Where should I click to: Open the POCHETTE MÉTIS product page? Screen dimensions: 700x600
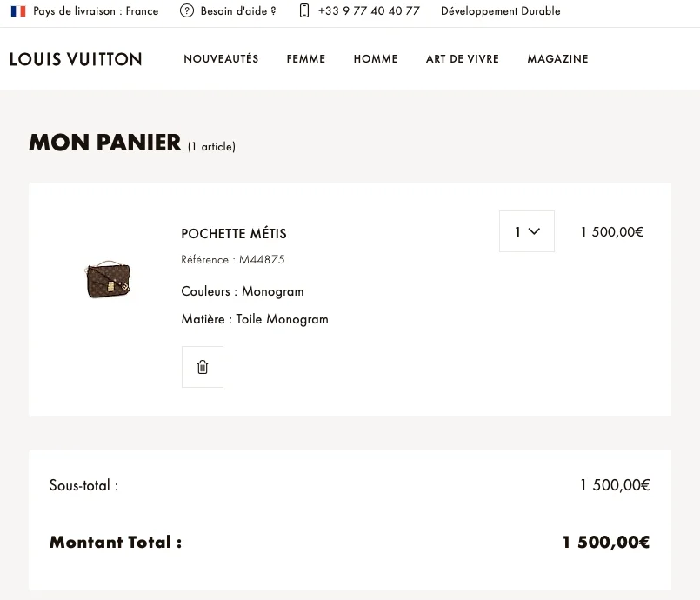point(233,233)
